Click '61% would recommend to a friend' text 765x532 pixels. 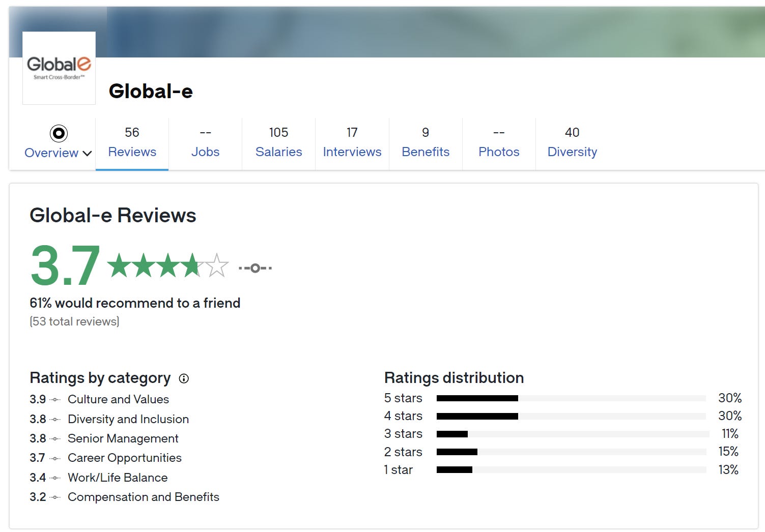(135, 303)
